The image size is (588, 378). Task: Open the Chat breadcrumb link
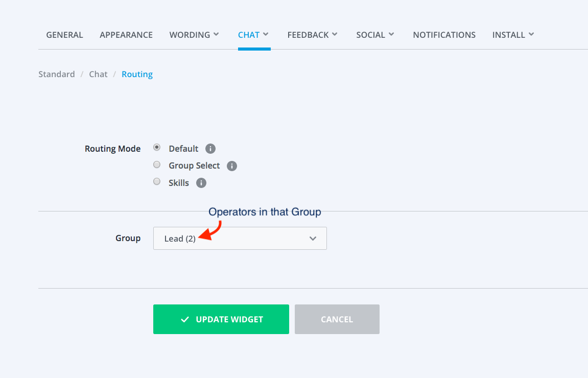tap(98, 74)
